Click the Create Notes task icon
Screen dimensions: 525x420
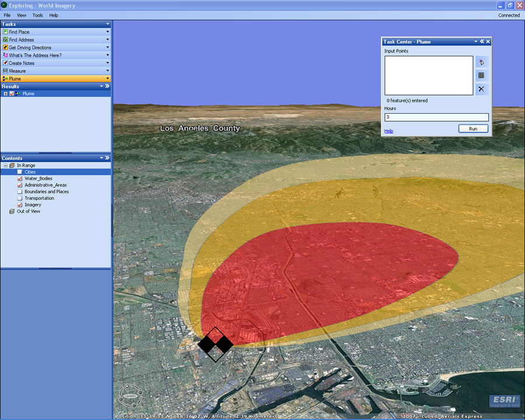(5, 63)
